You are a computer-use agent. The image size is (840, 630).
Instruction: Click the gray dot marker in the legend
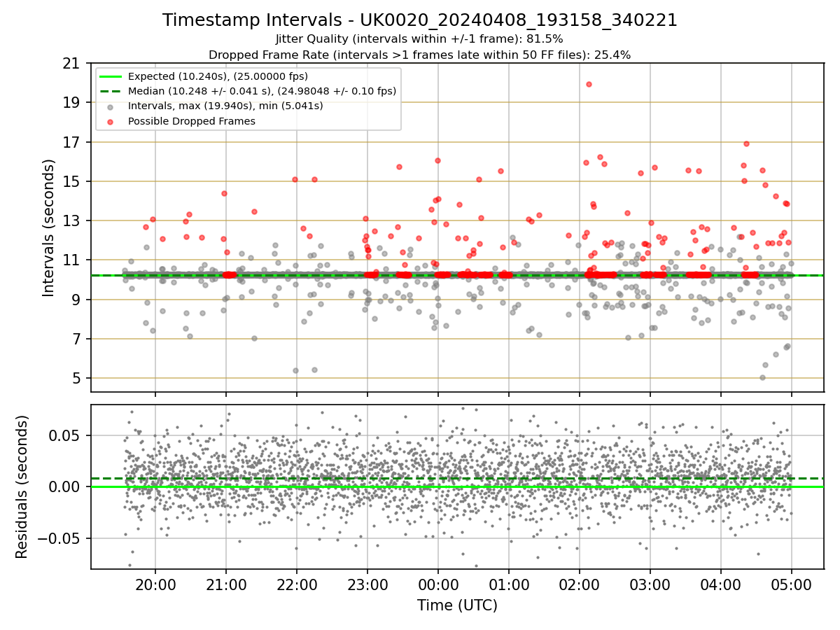click(x=111, y=106)
